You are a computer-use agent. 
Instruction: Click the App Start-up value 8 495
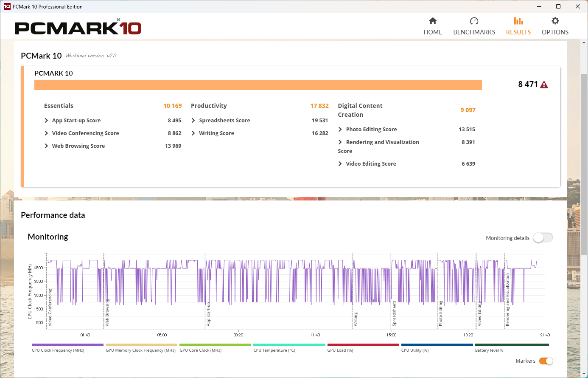click(174, 121)
